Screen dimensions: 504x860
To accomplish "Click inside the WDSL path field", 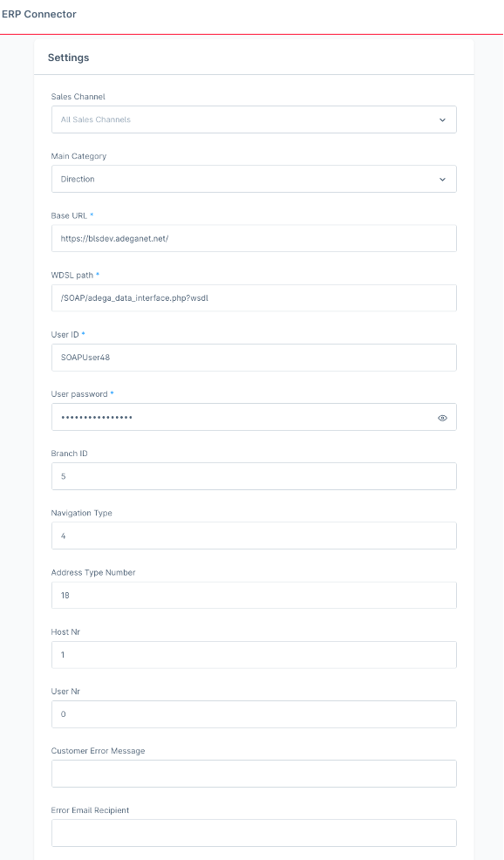I will coord(253,297).
